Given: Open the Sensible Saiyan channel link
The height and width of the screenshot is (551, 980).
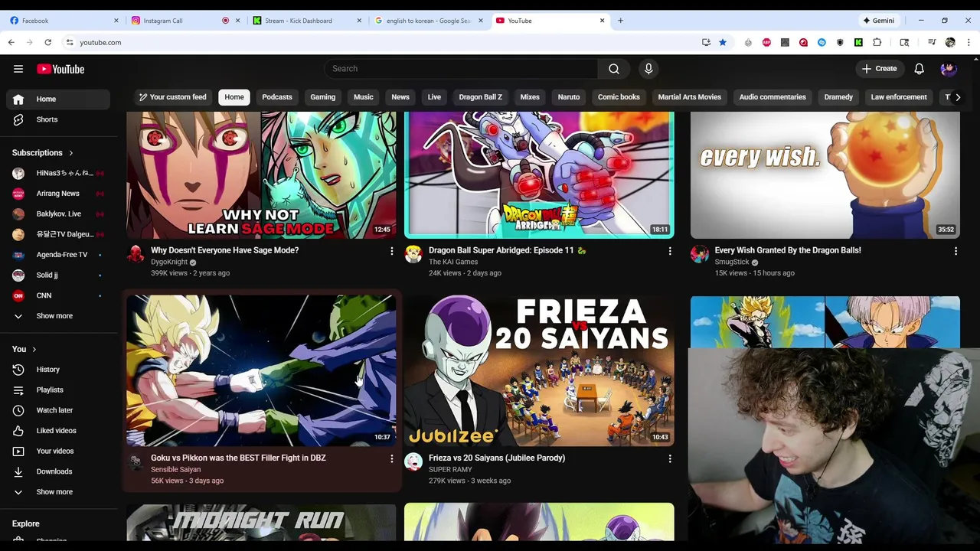Looking at the screenshot, I should pos(175,469).
